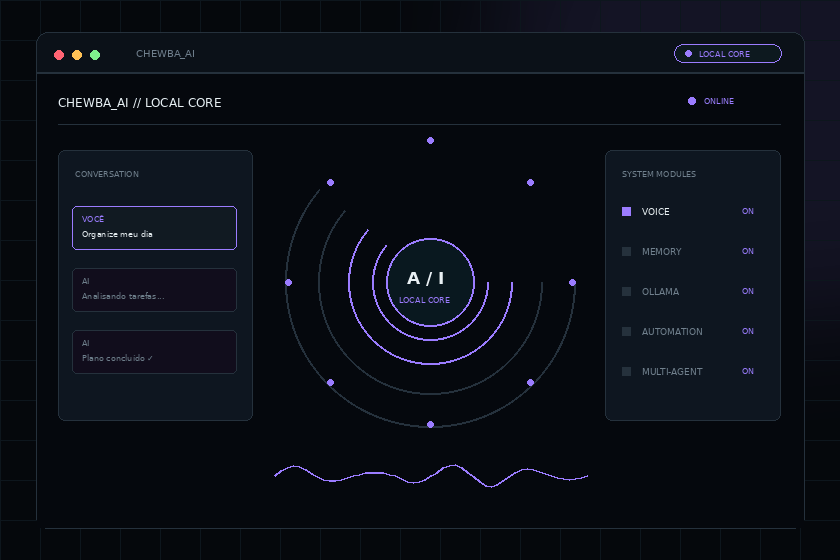Click the ON state next to MEMORY
840x560 pixels.
pos(748,251)
